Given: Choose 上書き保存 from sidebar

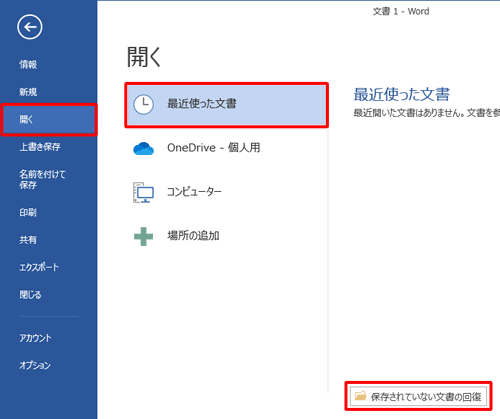Looking at the screenshot, I should (x=40, y=147).
